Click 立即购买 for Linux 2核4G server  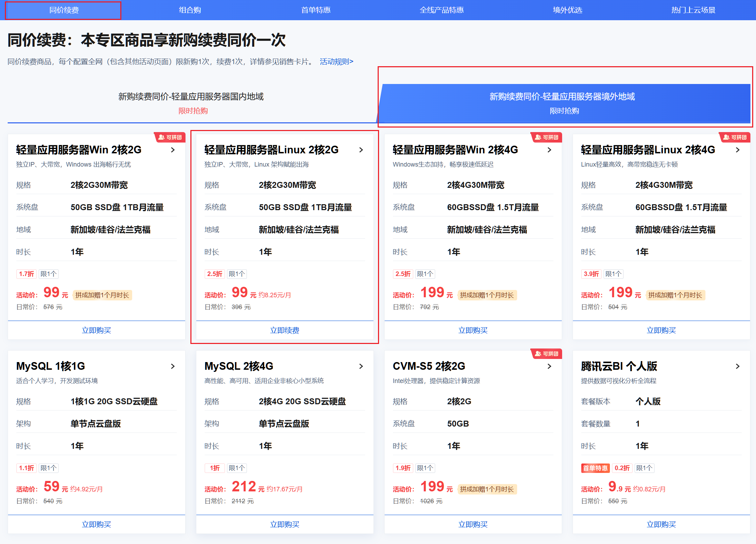click(x=661, y=330)
